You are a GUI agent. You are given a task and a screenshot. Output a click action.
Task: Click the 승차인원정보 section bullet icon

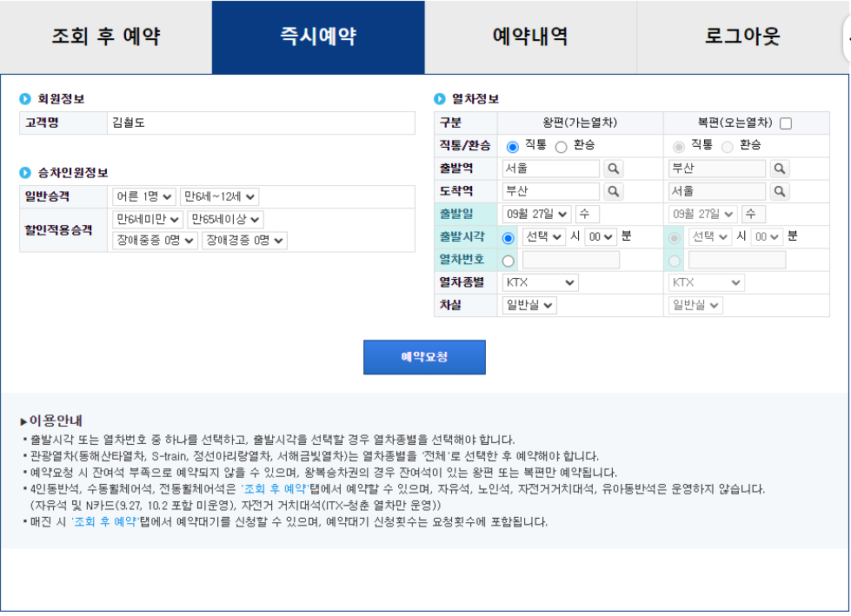point(25,172)
